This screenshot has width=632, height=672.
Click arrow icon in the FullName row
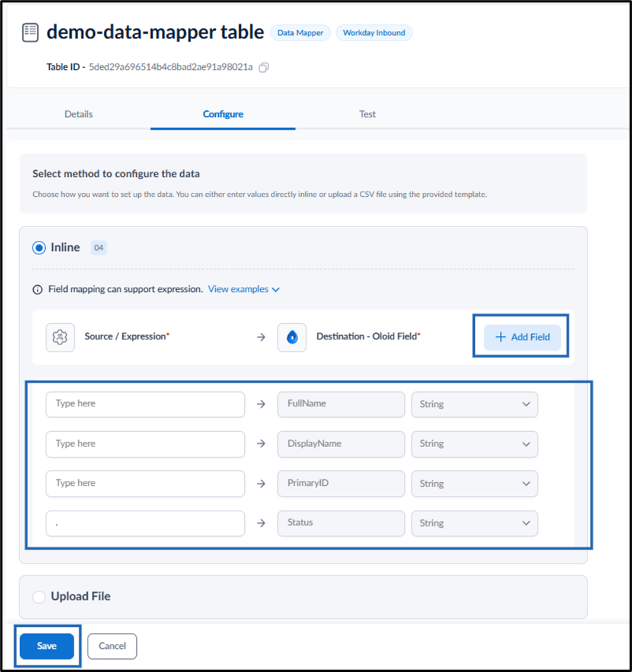261,404
